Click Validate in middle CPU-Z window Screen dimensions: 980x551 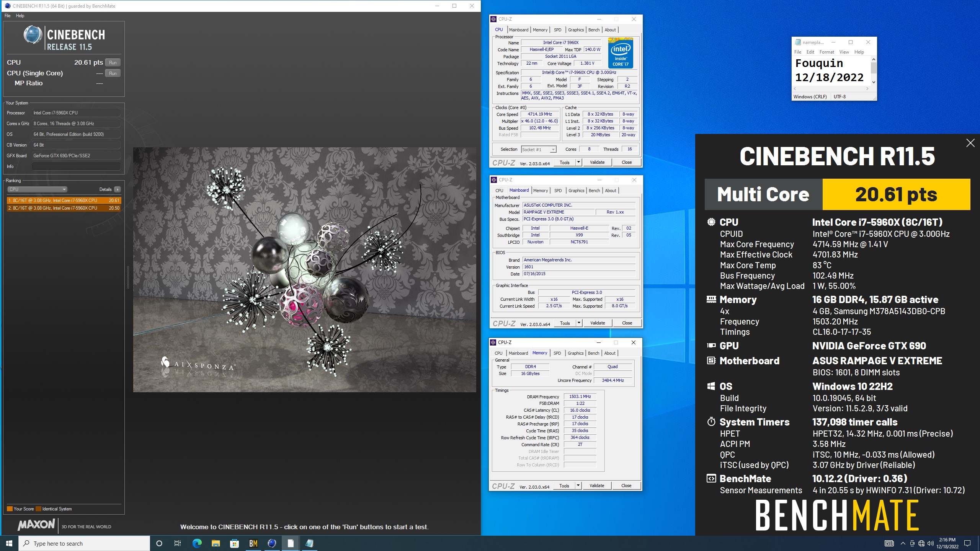pos(598,323)
